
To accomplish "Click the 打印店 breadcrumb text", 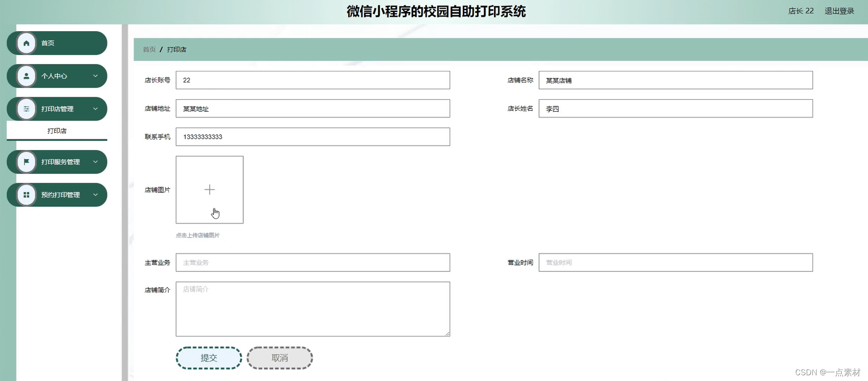I will (177, 49).
